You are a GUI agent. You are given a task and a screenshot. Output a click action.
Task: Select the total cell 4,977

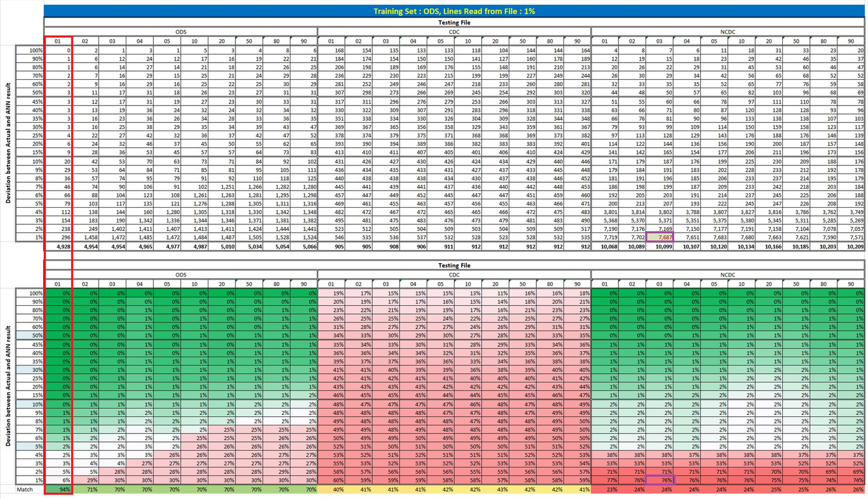[167, 248]
